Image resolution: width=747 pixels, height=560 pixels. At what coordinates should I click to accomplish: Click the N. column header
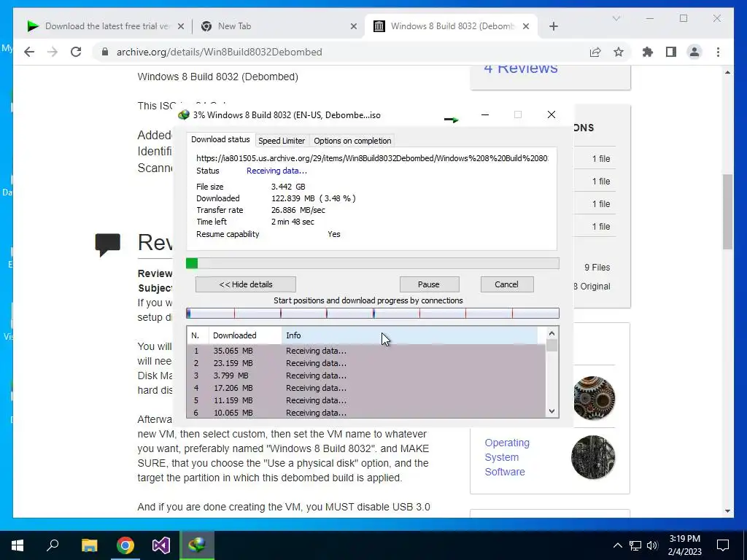click(x=198, y=335)
